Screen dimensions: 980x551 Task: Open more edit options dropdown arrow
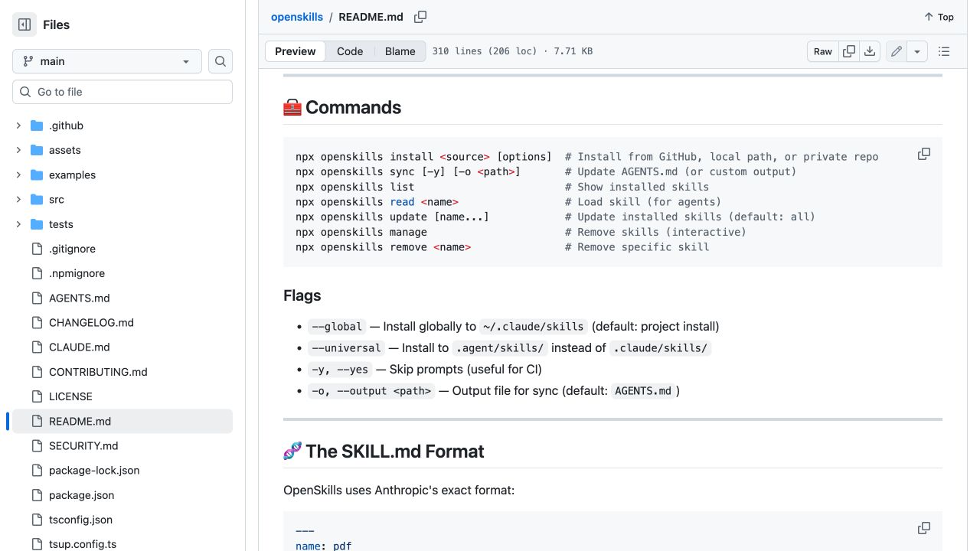click(x=917, y=51)
